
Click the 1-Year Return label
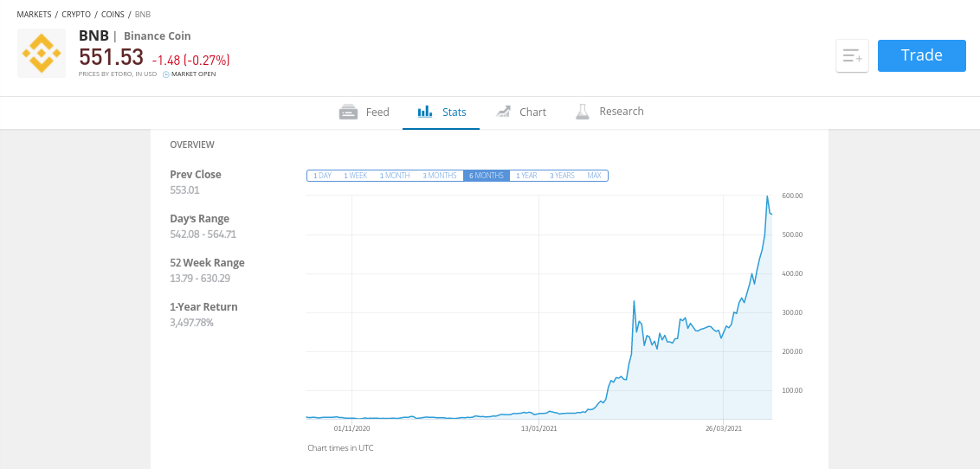(203, 306)
